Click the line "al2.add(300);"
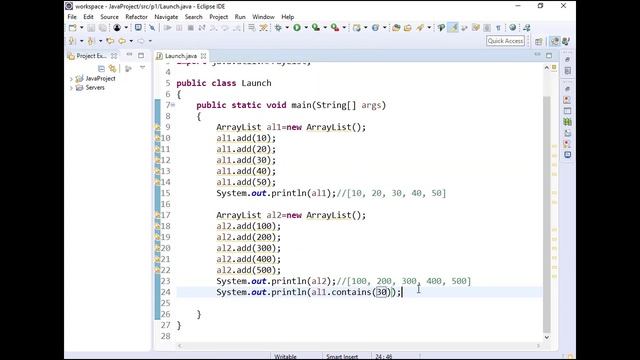Image resolution: width=640 pixels, height=360 pixels. [249, 248]
